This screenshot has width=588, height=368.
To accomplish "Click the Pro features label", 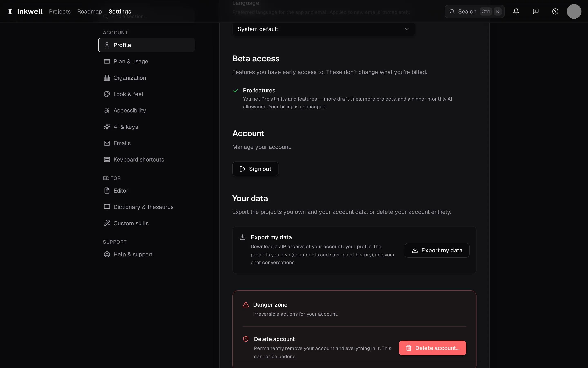I will (x=259, y=91).
